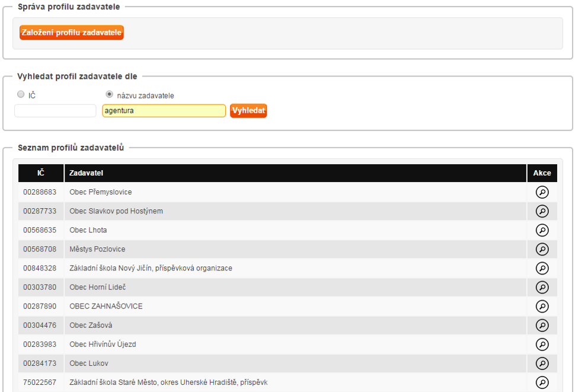Click the name Městys Pozlovice
The width and height of the screenshot is (575, 392).
97,249
